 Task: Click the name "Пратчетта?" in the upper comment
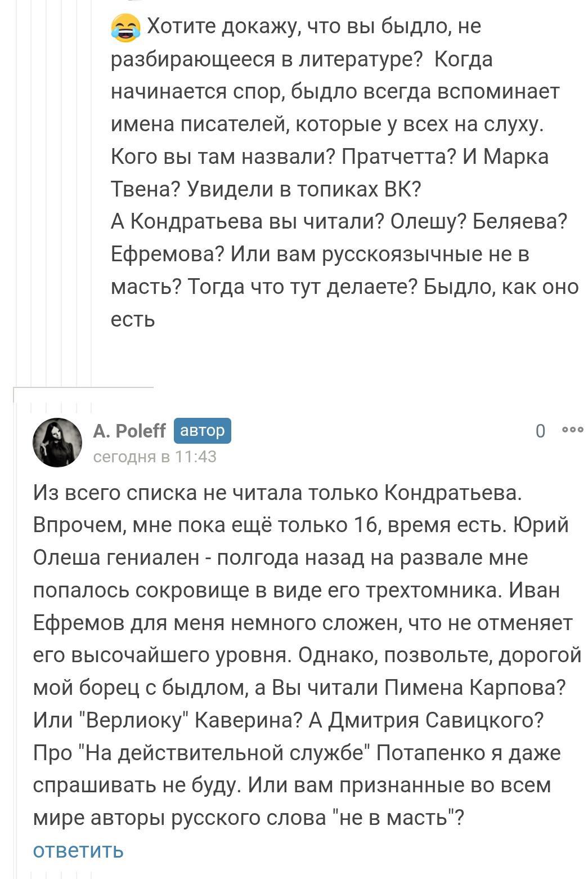[x=398, y=157]
